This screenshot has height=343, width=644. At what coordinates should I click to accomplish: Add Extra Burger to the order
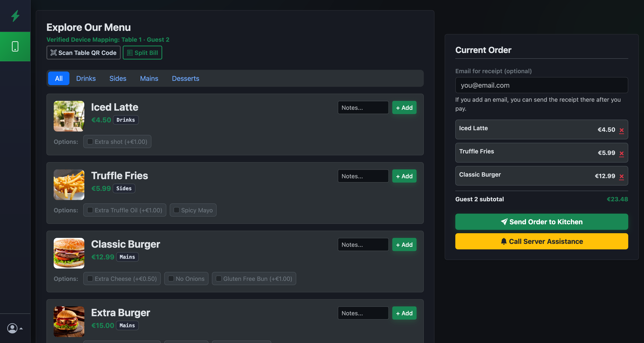(404, 313)
